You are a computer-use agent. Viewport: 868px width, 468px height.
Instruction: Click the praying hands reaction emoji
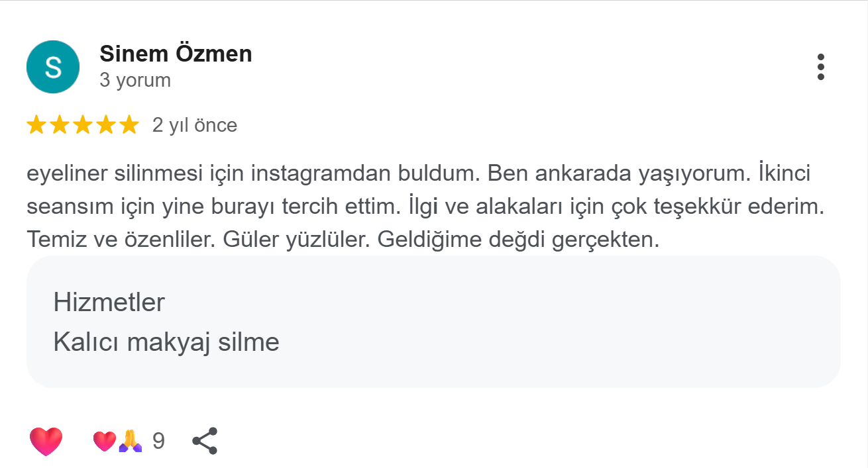[130, 441]
